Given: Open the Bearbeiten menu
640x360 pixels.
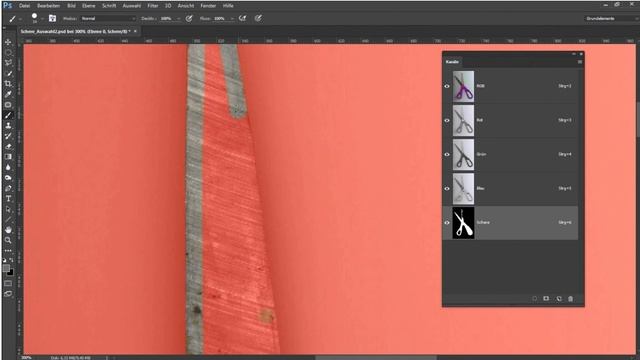Looking at the screenshot, I should 48,6.
